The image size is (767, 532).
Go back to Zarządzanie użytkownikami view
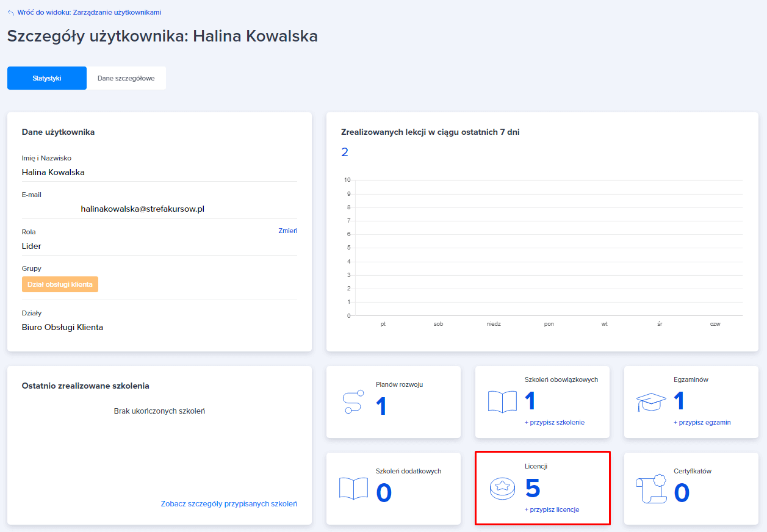click(89, 12)
